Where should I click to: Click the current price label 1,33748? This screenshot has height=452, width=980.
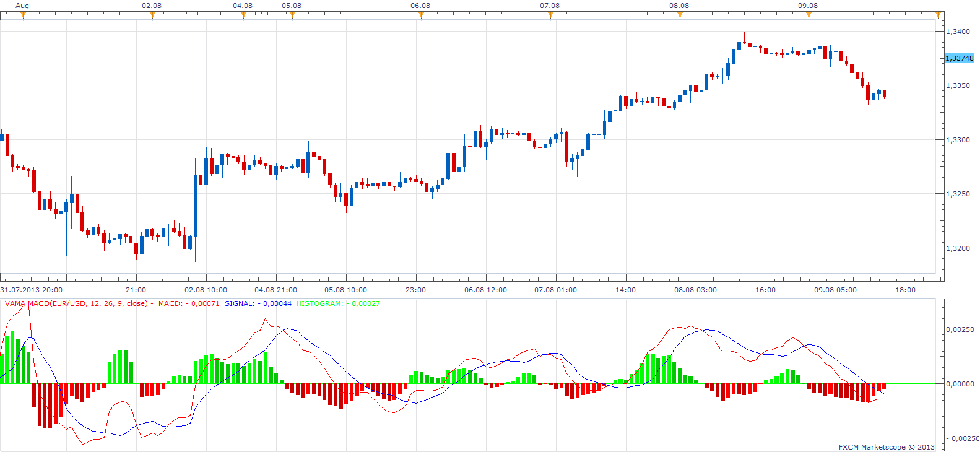point(960,58)
